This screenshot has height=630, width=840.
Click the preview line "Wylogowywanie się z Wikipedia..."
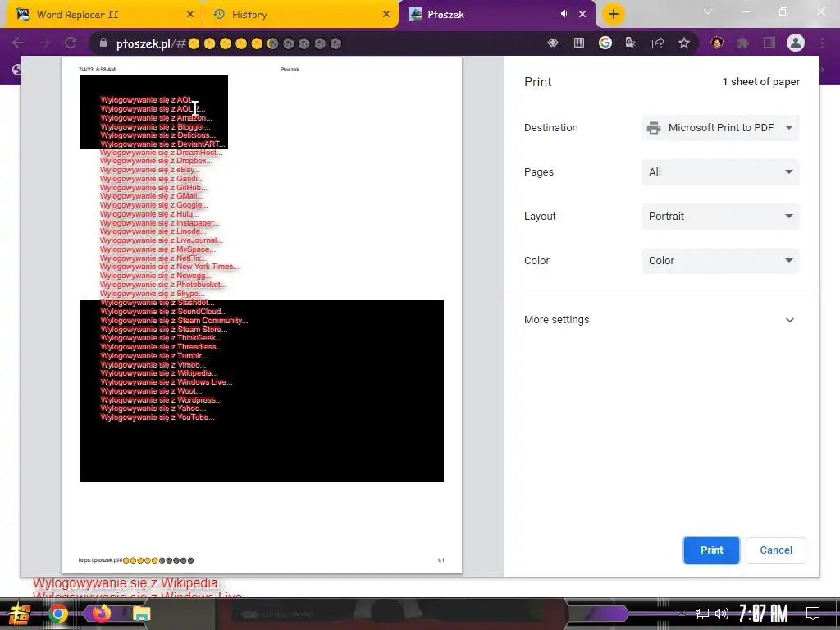point(159,373)
